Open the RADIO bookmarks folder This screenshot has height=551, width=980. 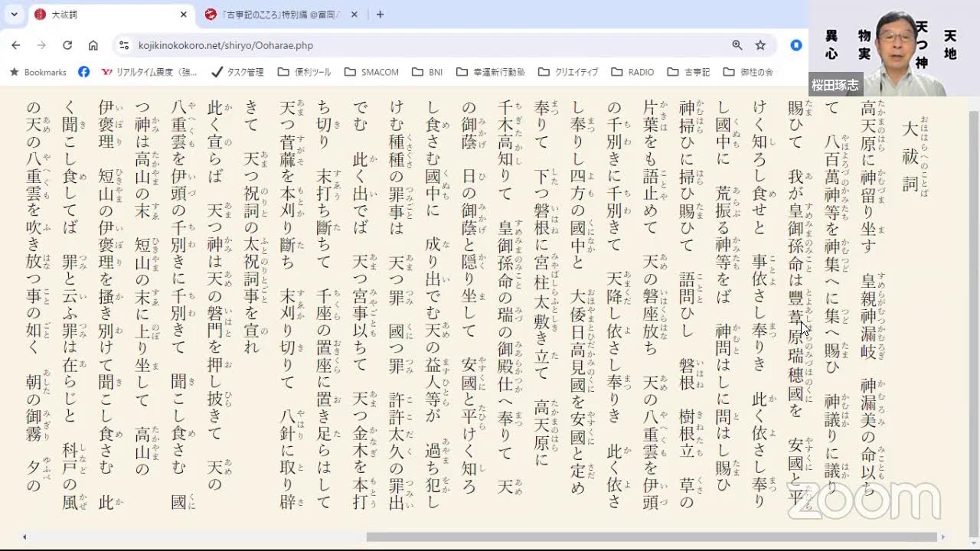pyautogui.click(x=632, y=72)
